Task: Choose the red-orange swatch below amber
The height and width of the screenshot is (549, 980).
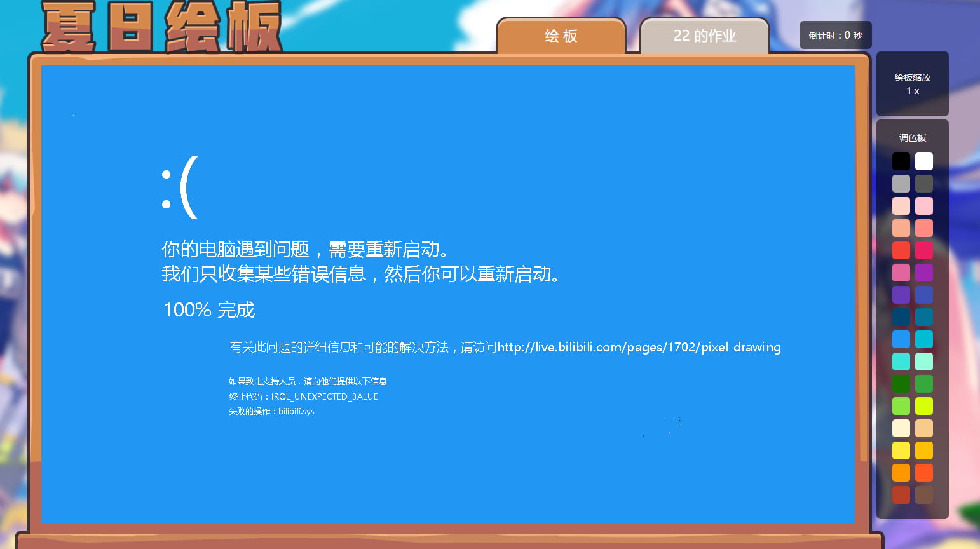Action: [x=924, y=473]
